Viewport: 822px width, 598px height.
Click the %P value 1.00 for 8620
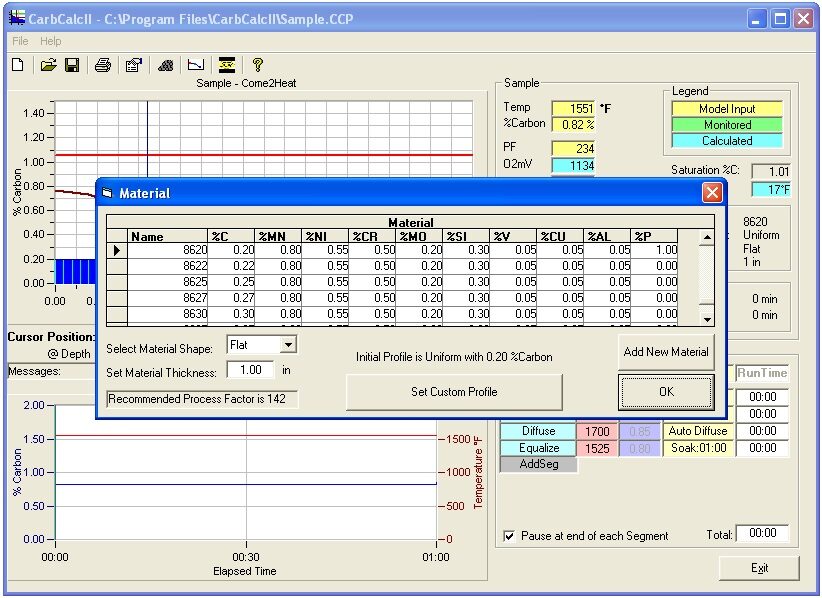coord(654,251)
